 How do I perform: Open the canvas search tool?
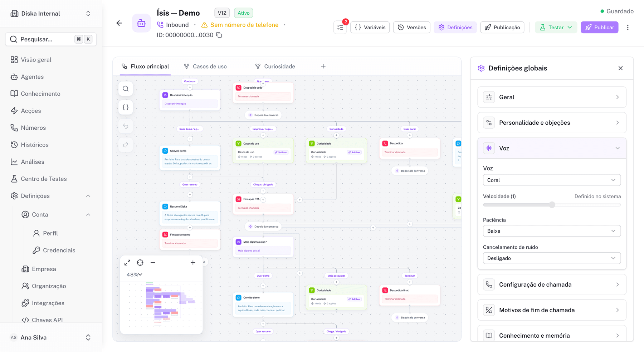point(126,89)
